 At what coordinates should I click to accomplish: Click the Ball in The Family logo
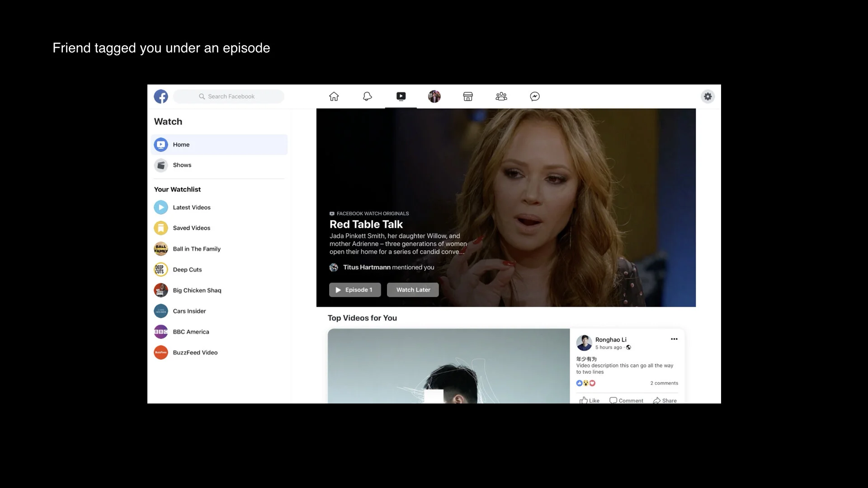click(x=161, y=249)
